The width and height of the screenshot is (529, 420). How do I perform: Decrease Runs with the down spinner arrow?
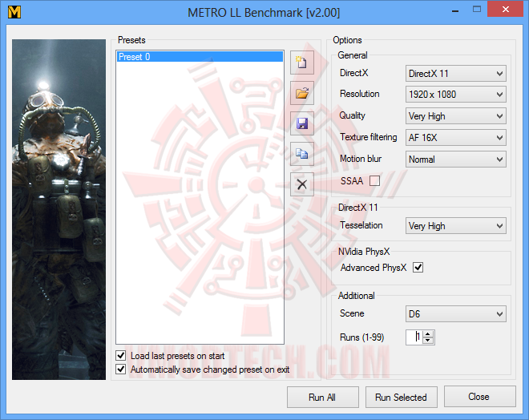coord(428,341)
